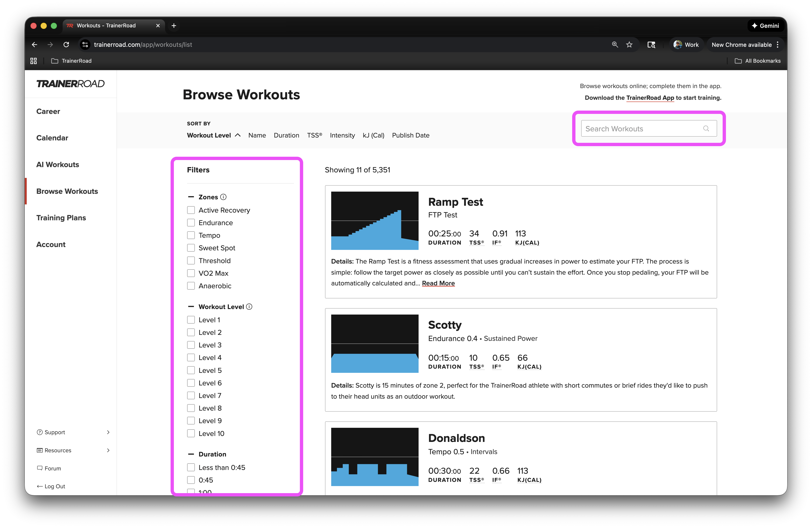Viewport: 812px width, 528px height.
Task: Sort workouts by Intensity
Action: pos(342,135)
